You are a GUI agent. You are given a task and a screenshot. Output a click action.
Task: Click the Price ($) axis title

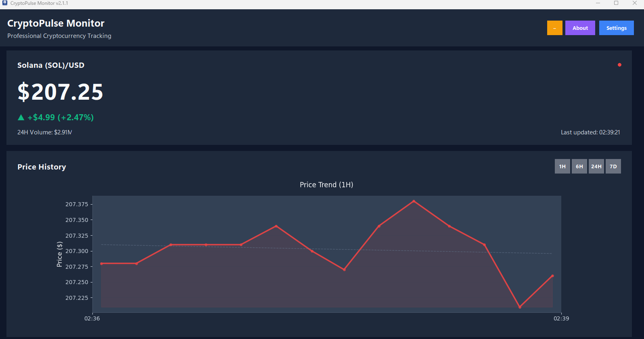(x=59, y=254)
